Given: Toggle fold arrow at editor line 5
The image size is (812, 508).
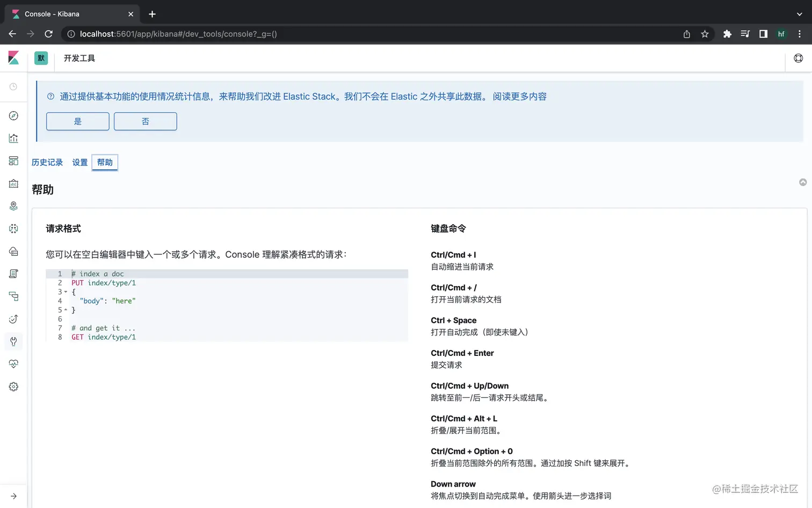Looking at the screenshot, I should pyautogui.click(x=66, y=310).
